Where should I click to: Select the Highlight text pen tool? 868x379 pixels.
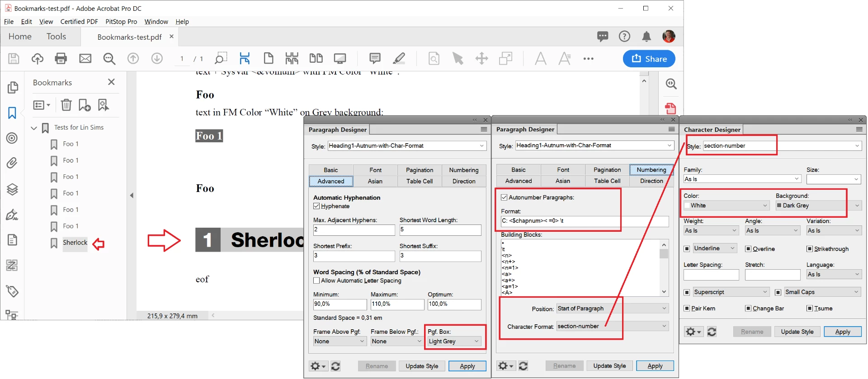(x=399, y=59)
